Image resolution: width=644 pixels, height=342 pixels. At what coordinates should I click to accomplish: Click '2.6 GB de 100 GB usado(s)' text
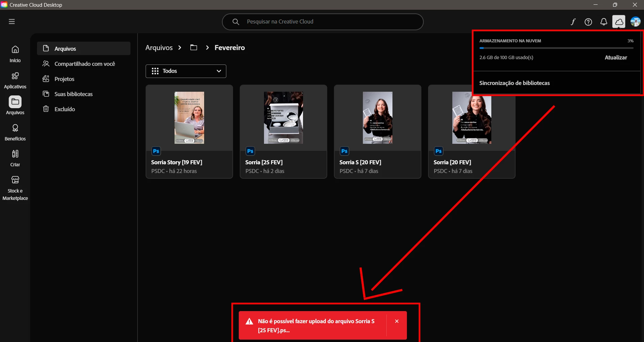coord(506,57)
